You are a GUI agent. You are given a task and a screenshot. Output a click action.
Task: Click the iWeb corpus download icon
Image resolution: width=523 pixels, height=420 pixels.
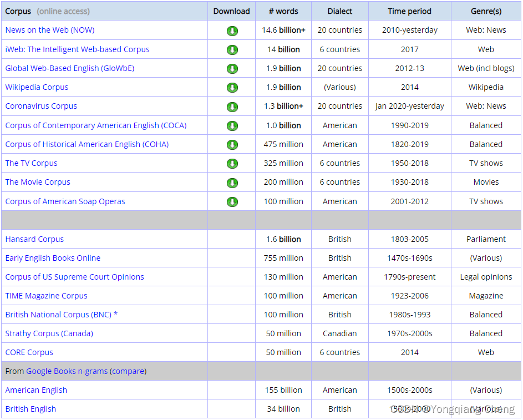tap(232, 50)
